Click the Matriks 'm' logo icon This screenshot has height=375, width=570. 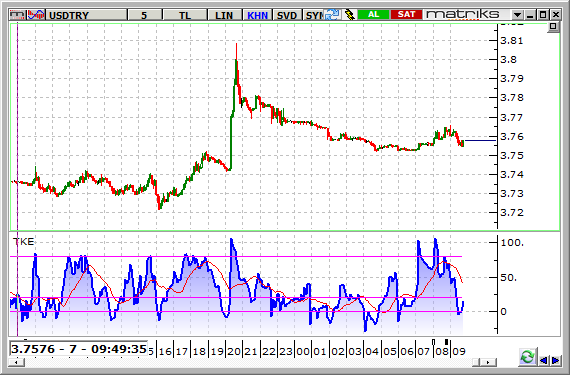[x=17, y=15]
